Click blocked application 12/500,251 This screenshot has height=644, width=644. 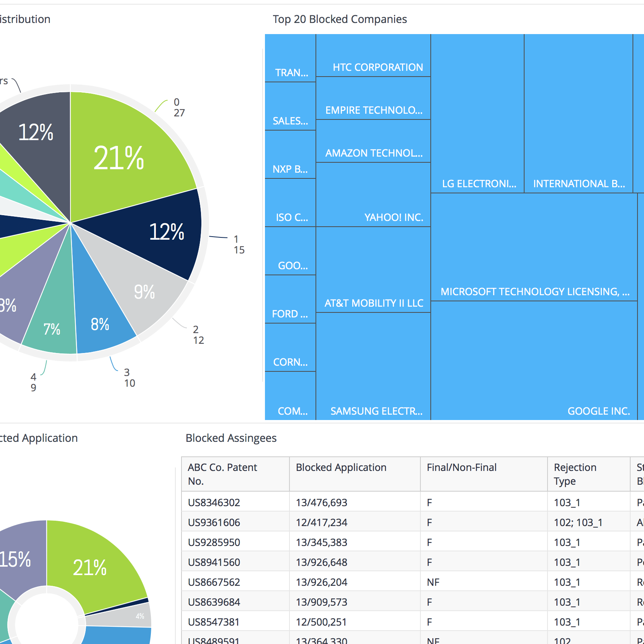[x=322, y=622]
